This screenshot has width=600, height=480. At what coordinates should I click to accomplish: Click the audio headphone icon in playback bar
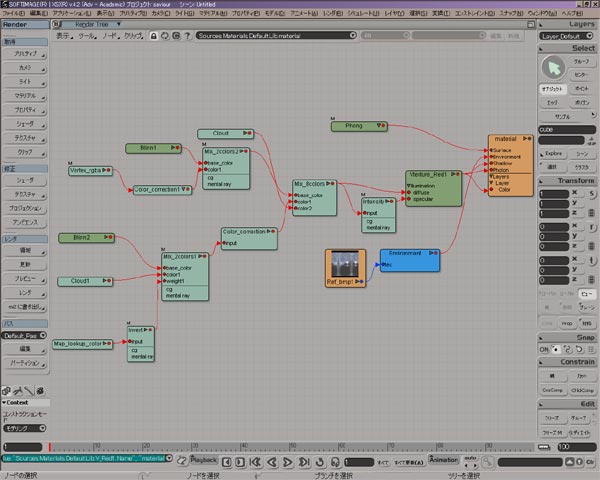pos(335,462)
